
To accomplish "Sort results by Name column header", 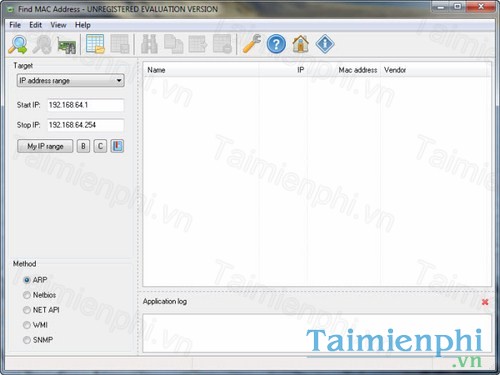I will pos(201,70).
